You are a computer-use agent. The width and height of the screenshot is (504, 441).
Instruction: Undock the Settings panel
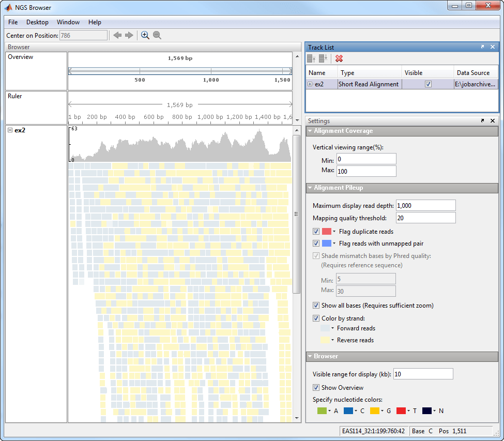point(482,120)
